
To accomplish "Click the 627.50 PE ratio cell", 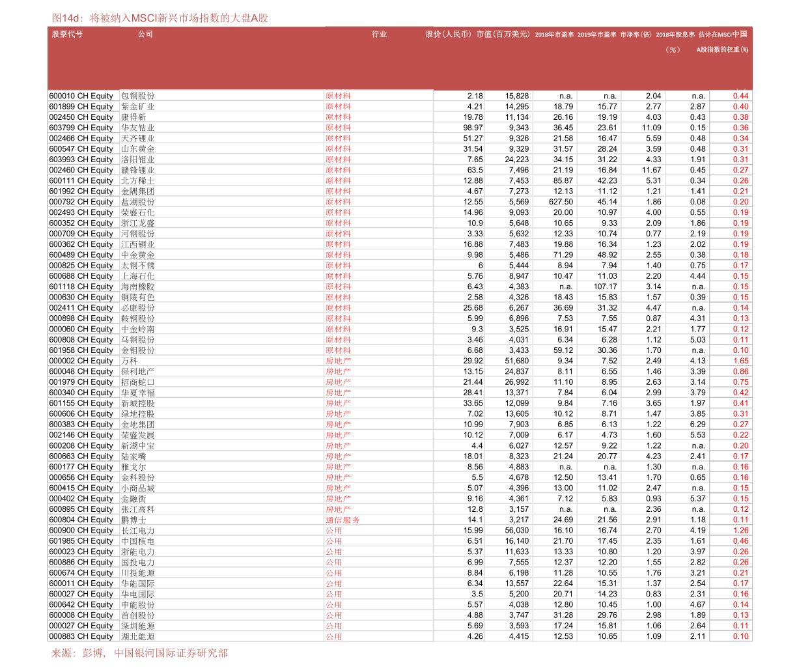I will [561, 202].
